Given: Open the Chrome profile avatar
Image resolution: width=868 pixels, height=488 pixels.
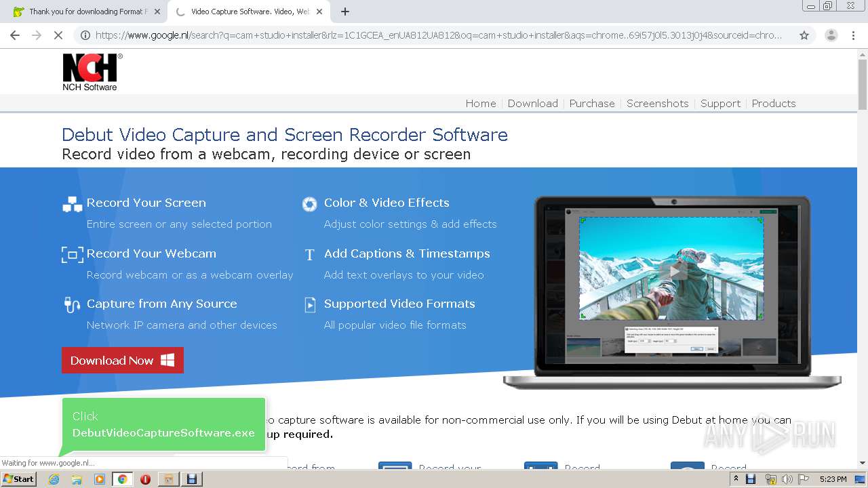Looking at the screenshot, I should 831,35.
